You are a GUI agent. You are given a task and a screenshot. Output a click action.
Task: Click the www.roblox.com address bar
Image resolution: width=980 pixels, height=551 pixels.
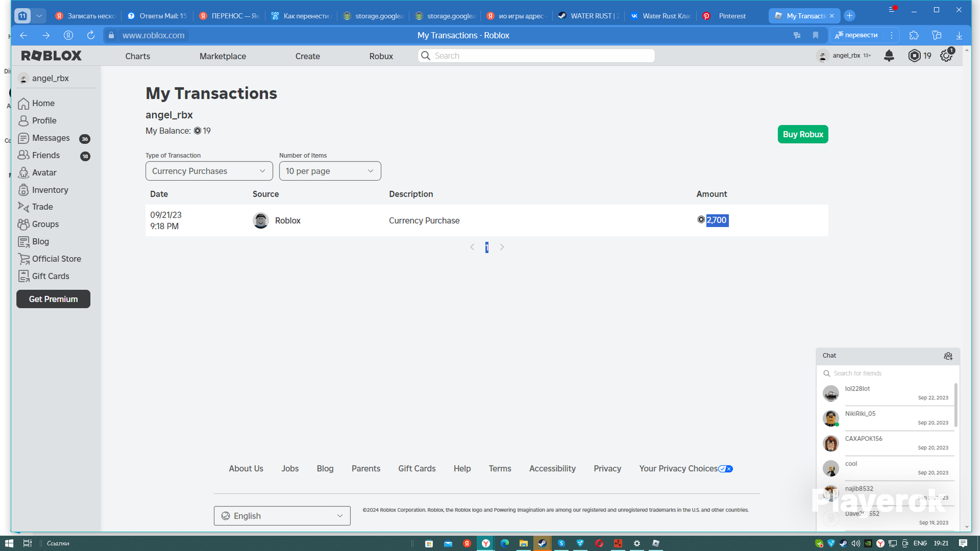(x=153, y=35)
